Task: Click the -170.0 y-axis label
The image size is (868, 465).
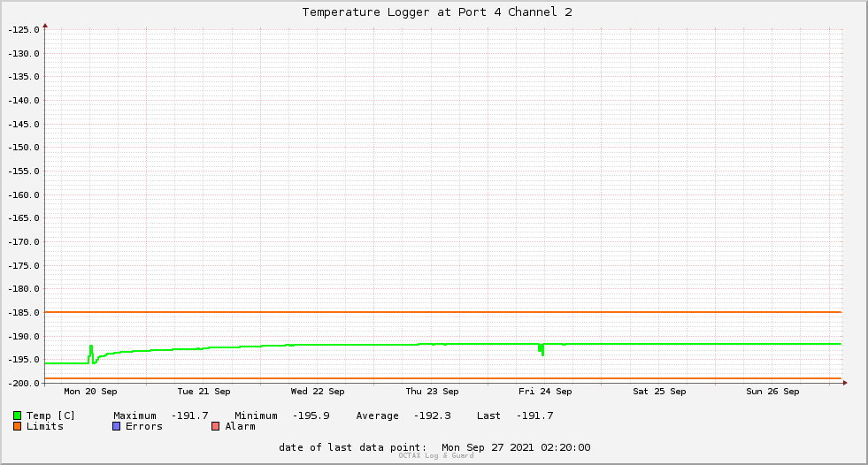Action: coord(24,242)
